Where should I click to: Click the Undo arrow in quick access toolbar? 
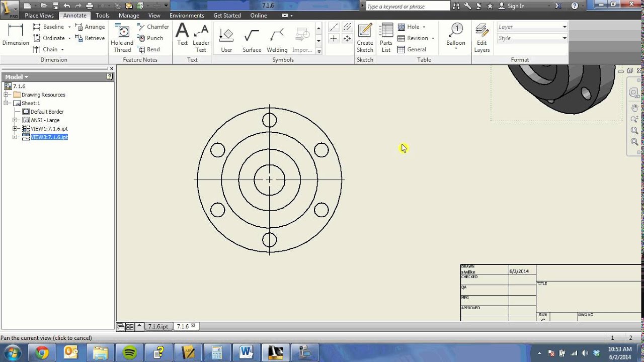(x=67, y=6)
